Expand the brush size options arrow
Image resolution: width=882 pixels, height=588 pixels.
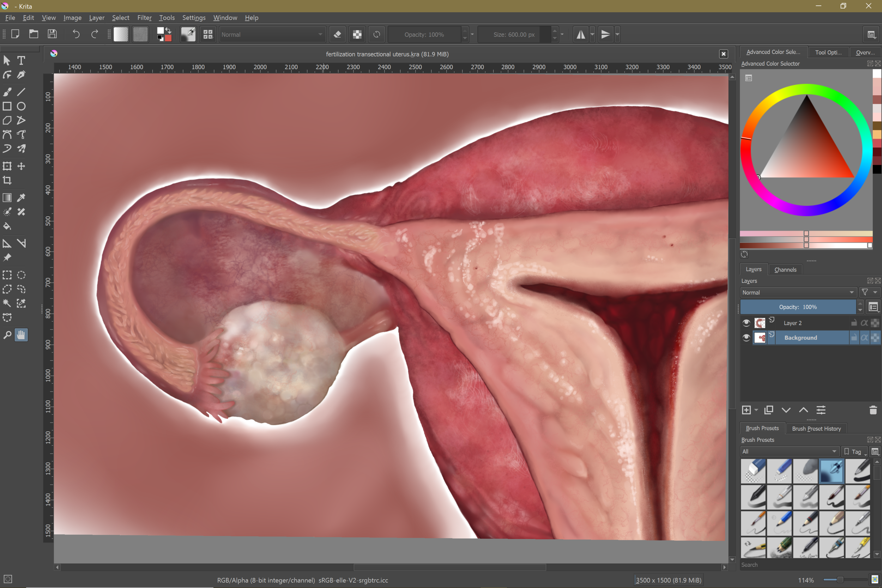561,34
